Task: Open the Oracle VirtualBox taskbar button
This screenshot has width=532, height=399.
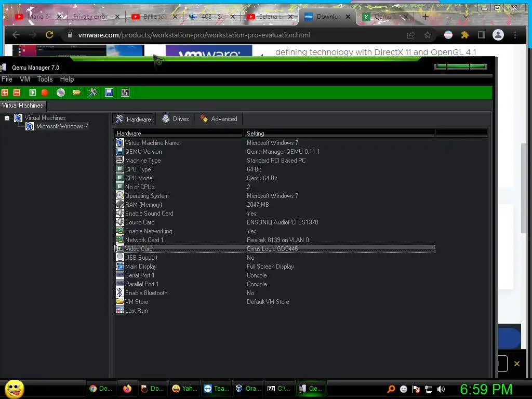Action: [x=248, y=389]
